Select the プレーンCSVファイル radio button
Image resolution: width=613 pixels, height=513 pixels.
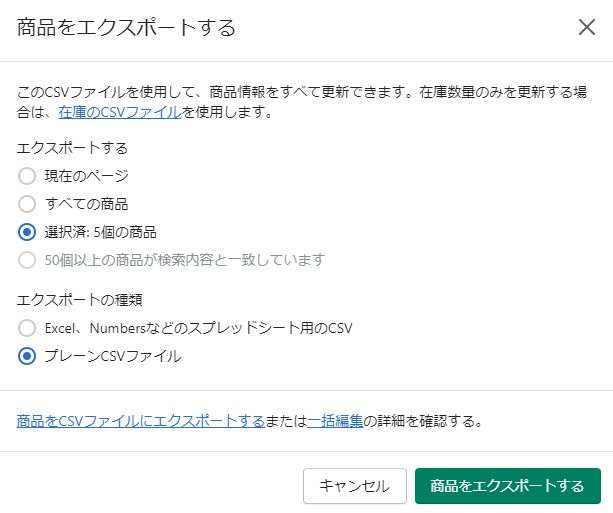(x=27, y=356)
